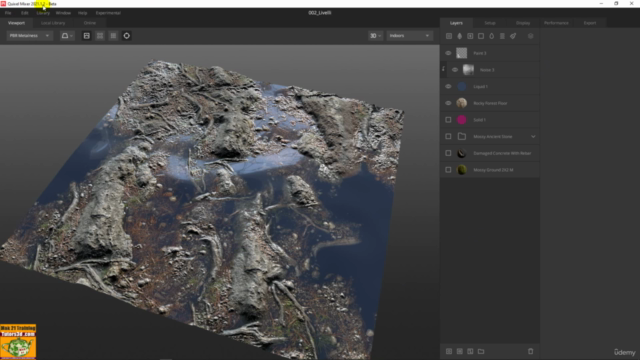
Task: Click the Paint 3 layer thumbnail
Action: (x=462, y=53)
